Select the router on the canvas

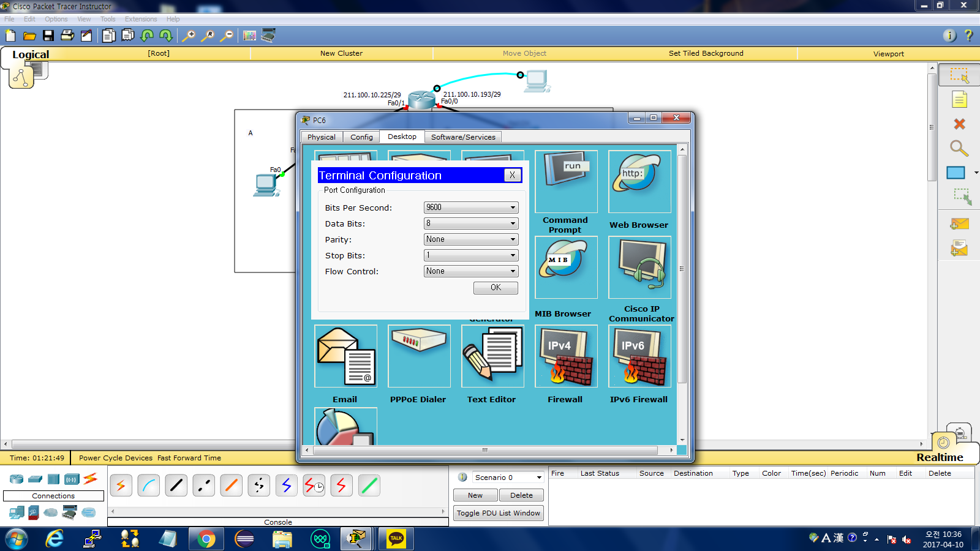[422, 99]
